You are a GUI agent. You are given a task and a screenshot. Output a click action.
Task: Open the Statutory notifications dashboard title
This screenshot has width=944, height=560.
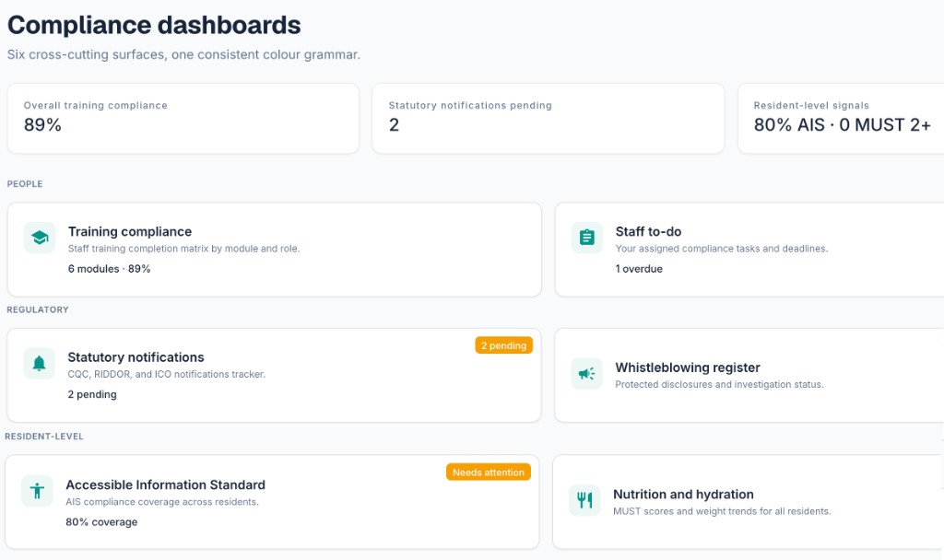click(136, 357)
